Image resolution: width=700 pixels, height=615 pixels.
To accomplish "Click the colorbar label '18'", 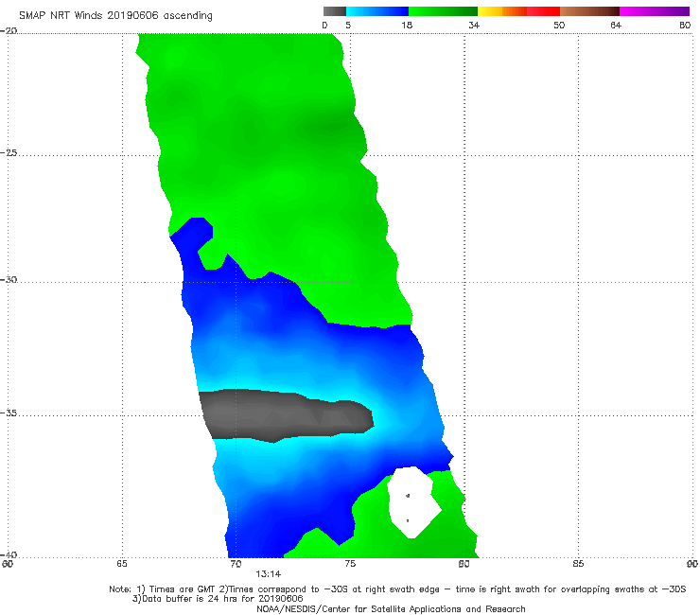I will pyautogui.click(x=407, y=25).
